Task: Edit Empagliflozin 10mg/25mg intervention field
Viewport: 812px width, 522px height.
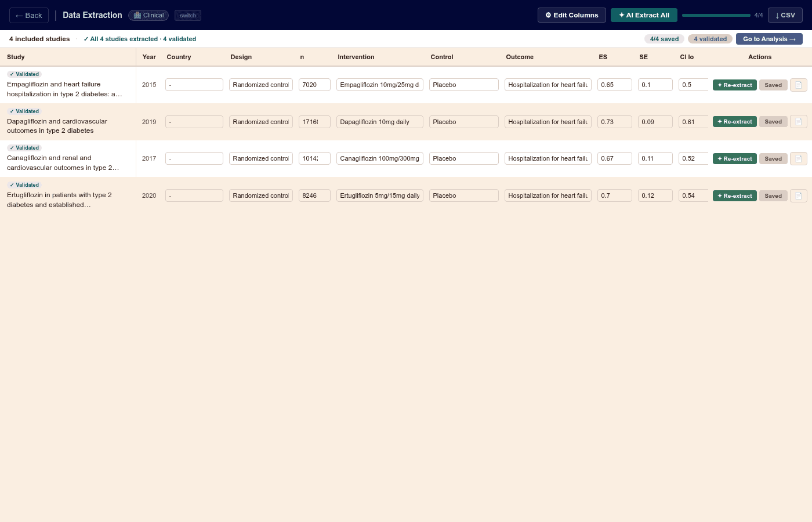Action: (x=380, y=85)
